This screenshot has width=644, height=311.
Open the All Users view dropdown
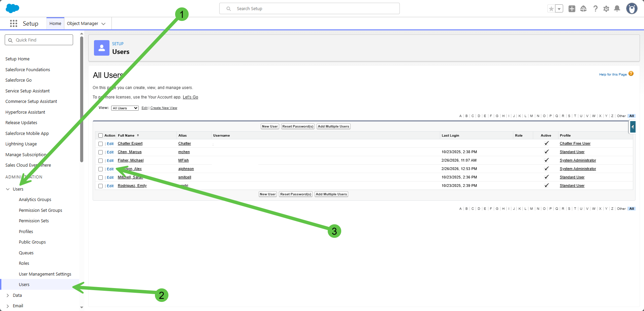point(125,108)
